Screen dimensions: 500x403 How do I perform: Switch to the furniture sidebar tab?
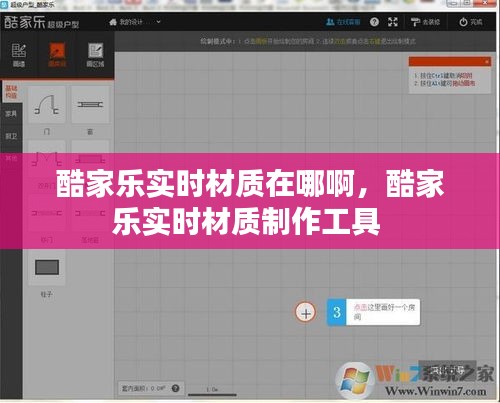(x=11, y=114)
